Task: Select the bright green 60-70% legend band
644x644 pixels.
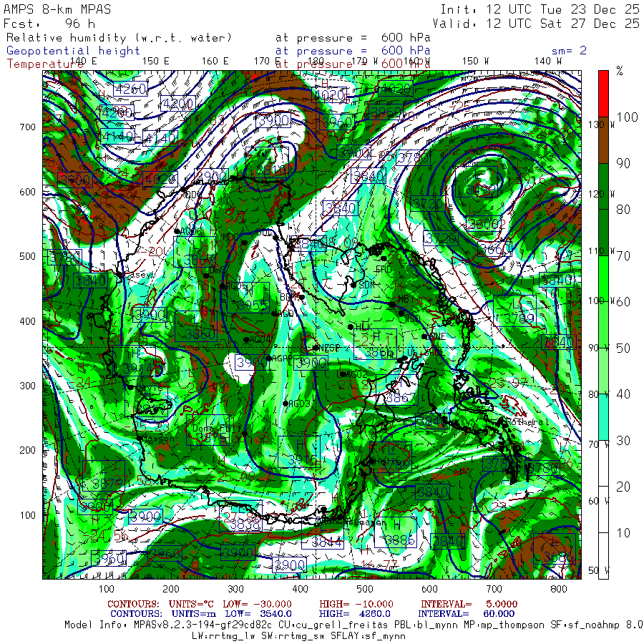Action: tap(603, 279)
